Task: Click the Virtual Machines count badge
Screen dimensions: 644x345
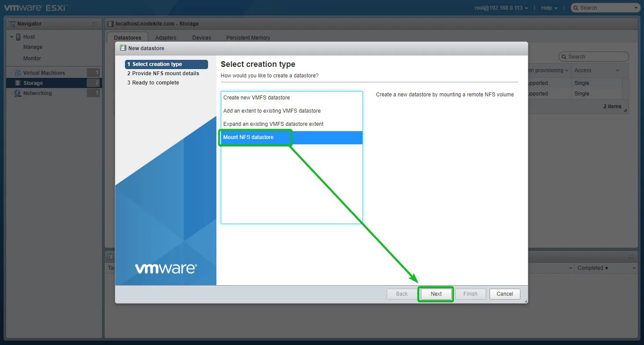Action: 93,73
